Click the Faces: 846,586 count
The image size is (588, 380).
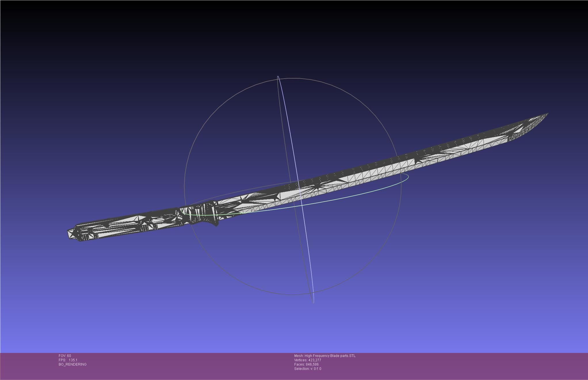click(x=306, y=364)
